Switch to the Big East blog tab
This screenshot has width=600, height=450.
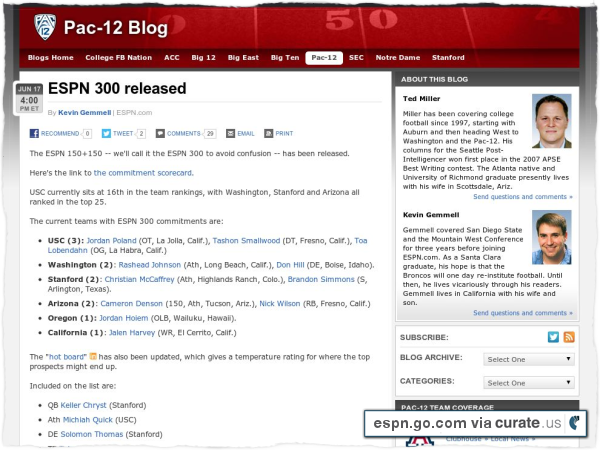243,57
